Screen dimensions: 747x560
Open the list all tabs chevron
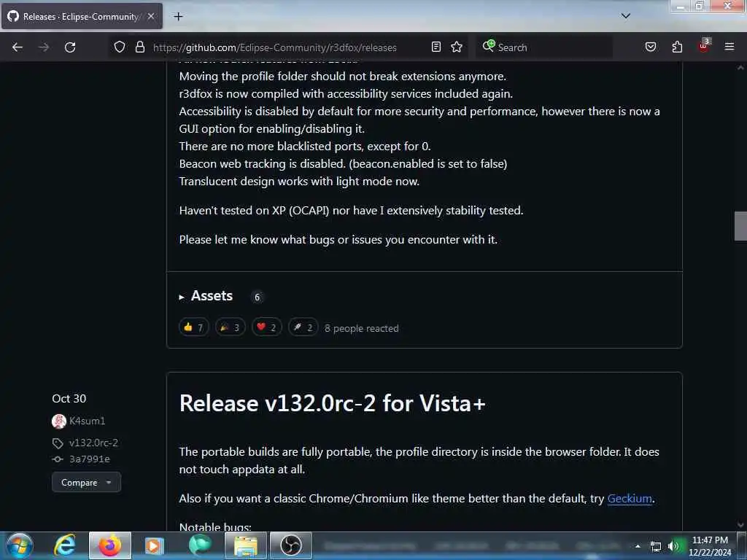pyautogui.click(x=625, y=16)
